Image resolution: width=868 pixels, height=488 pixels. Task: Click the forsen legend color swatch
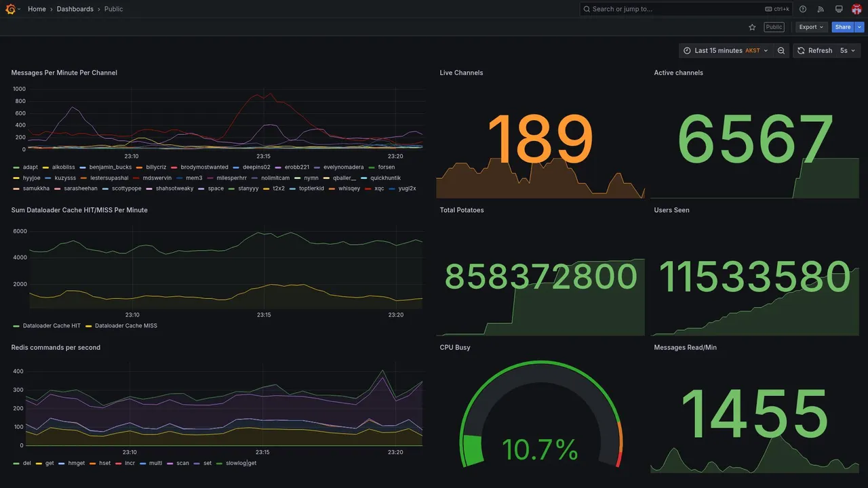[x=372, y=167]
